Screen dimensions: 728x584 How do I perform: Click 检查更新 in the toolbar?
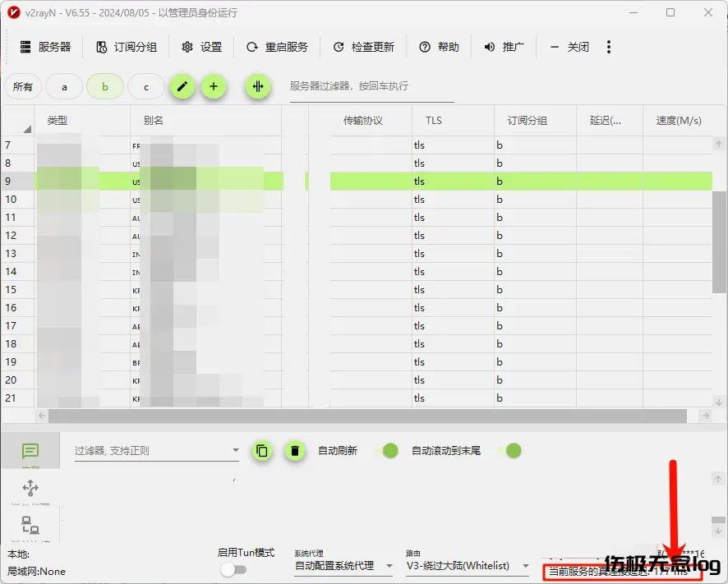click(x=363, y=47)
